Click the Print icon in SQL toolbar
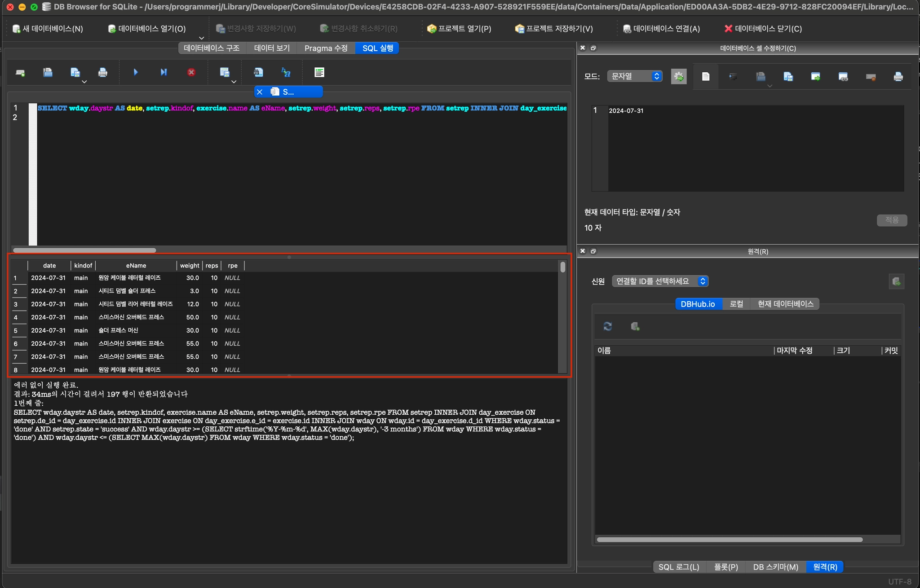 pos(103,72)
